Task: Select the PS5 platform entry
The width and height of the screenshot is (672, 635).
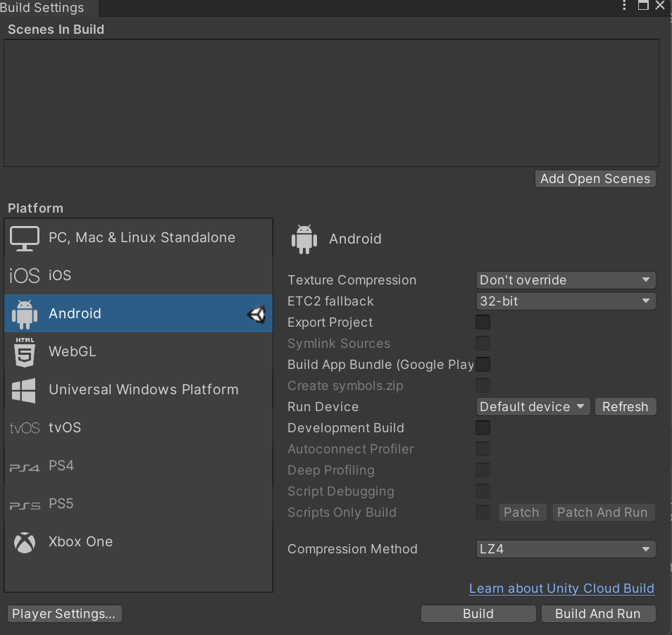Action: pyautogui.click(x=139, y=504)
